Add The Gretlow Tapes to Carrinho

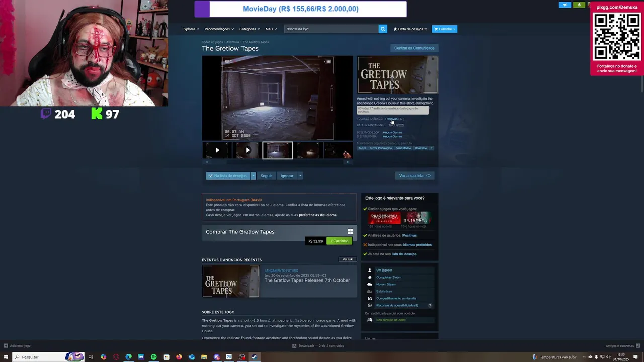pos(340,241)
